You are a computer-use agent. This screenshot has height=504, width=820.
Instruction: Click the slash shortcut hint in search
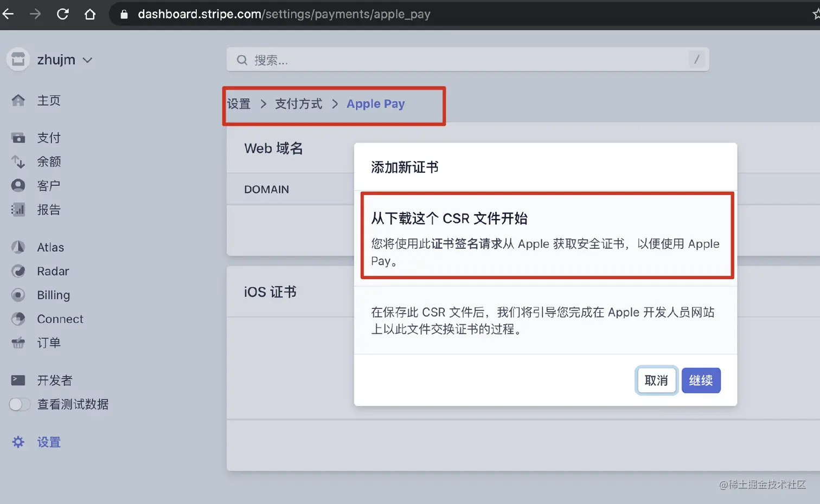(x=697, y=59)
